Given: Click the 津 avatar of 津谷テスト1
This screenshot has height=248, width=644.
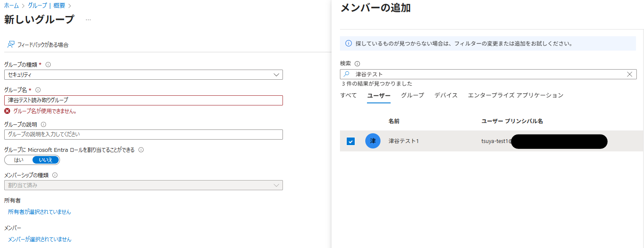Looking at the screenshot, I should click(x=372, y=141).
